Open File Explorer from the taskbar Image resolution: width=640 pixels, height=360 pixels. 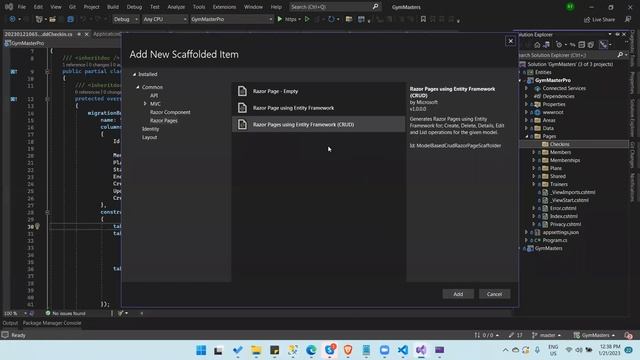coord(256,350)
